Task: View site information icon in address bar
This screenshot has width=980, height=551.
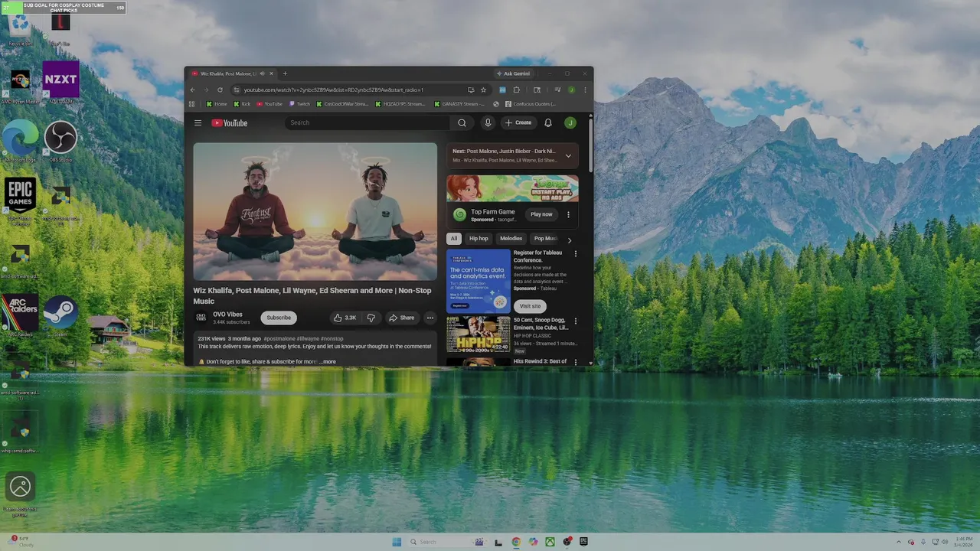Action: [x=237, y=90]
